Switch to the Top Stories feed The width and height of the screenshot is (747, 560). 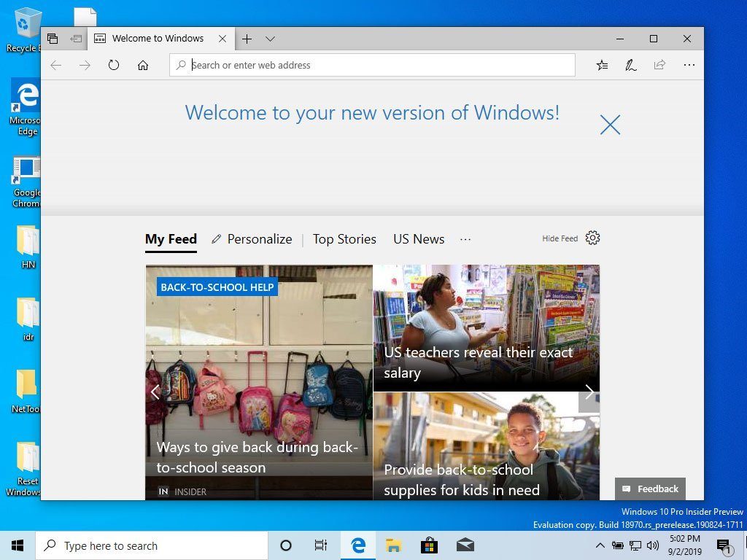(344, 238)
